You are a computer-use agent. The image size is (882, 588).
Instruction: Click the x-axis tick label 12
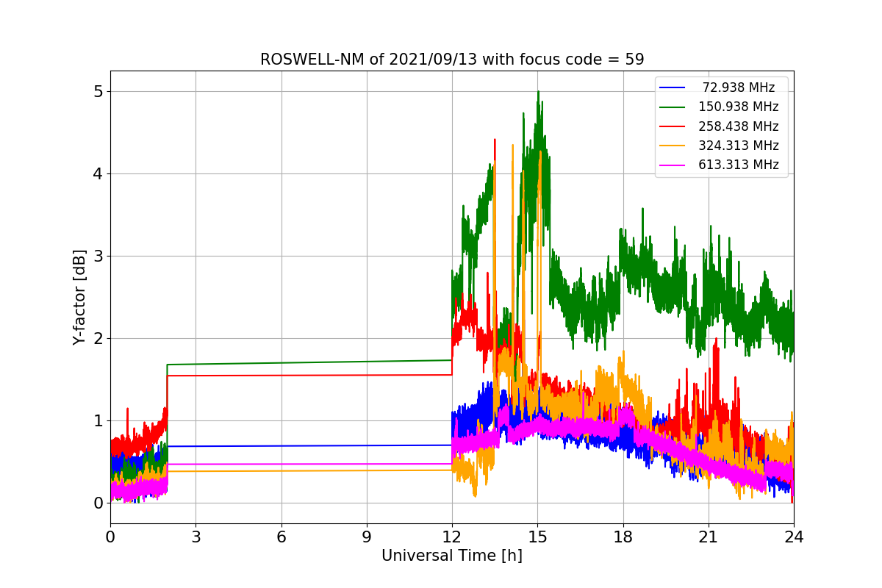[452, 537]
